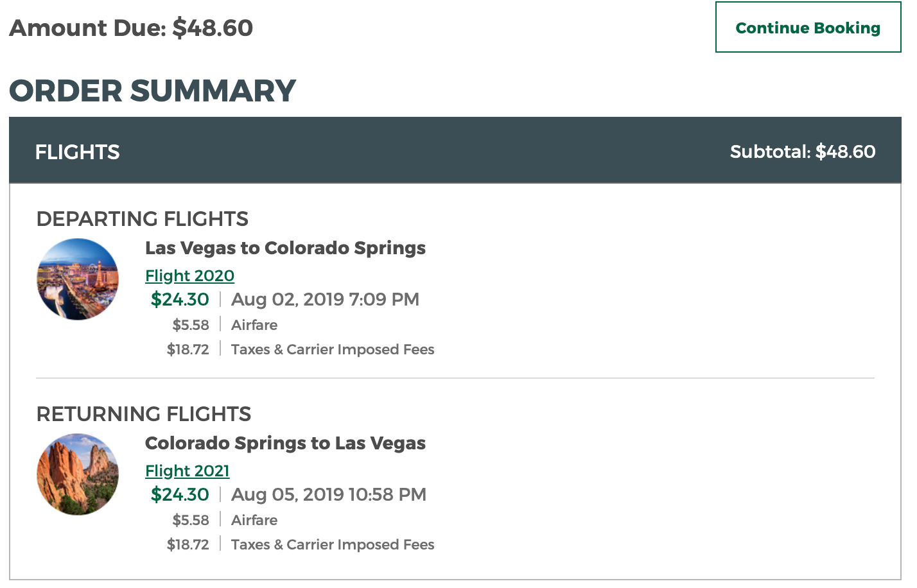
Task: Click the Subtotal $48.60 in flights header
Action: tap(802, 152)
